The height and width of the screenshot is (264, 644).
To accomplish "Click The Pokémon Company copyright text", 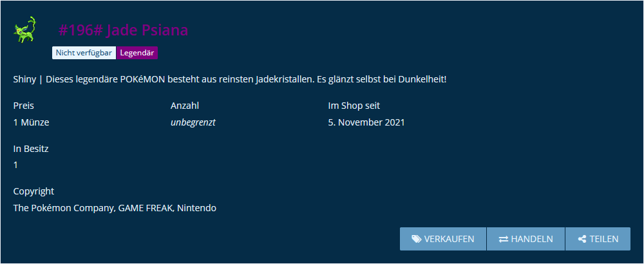I will pyautogui.click(x=115, y=208).
